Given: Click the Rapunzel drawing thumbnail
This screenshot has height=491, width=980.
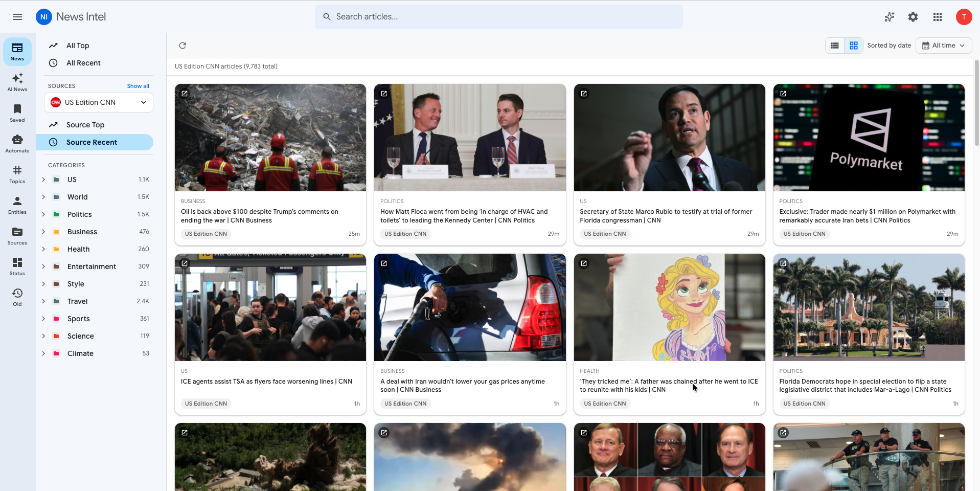Looking at the screenshot, I should pyautogui.click(x=670, y=307).
